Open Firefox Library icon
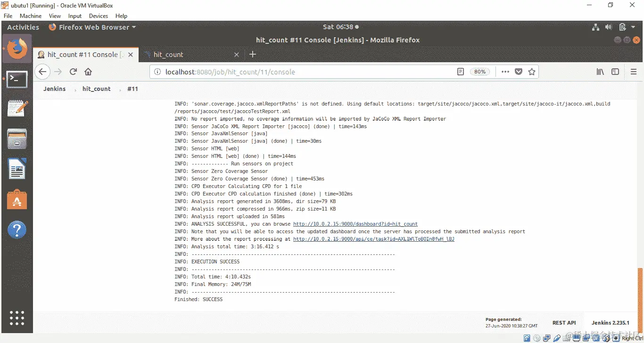Screen dimensions: 644x343 (600, 72)
